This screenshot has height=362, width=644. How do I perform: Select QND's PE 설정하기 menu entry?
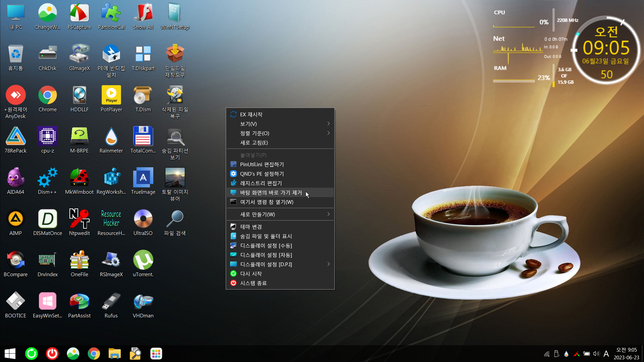click(280, 174)
